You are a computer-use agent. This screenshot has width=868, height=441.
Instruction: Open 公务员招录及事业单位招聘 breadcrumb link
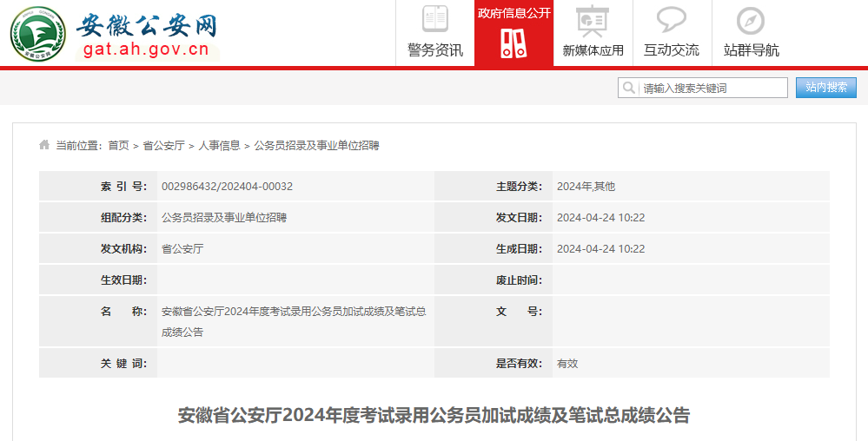pyautogui.click(x=316, y=146)
